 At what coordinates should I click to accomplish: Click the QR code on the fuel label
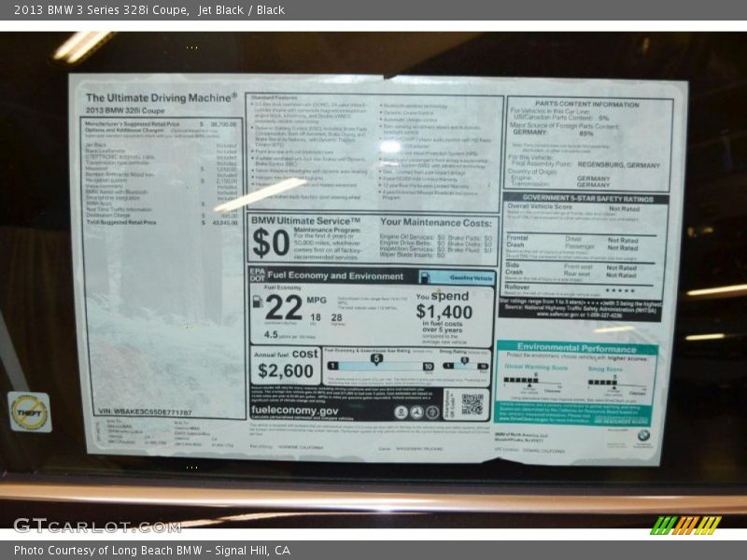point(472,403)
